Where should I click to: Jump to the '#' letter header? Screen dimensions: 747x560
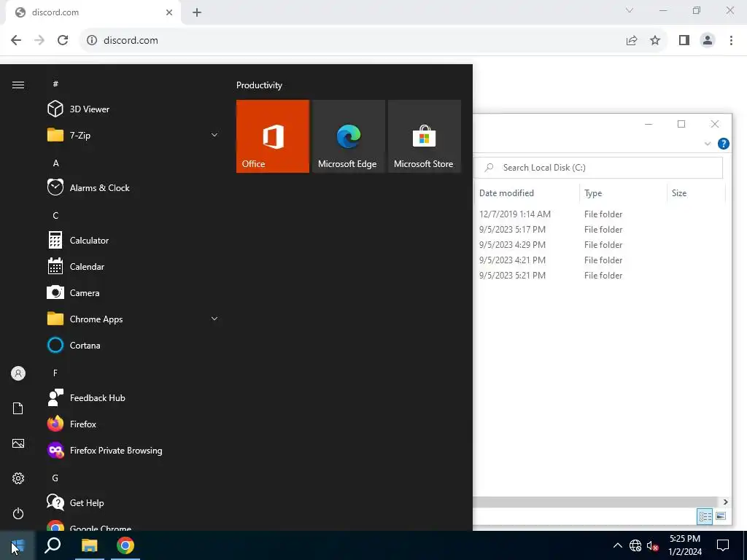click(55, 84)
